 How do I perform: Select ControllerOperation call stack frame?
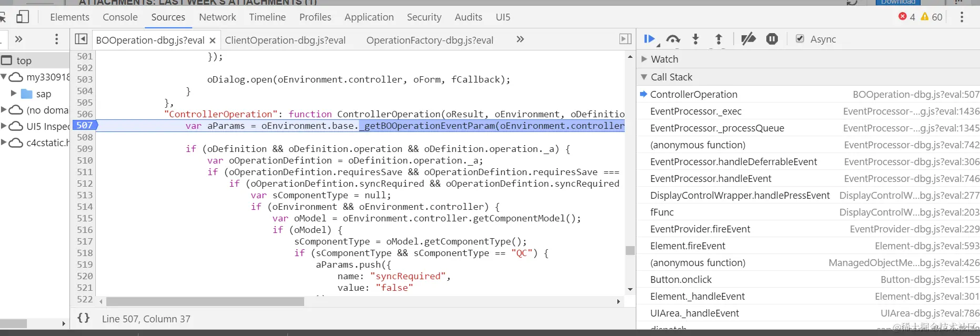tap(808, 95)
